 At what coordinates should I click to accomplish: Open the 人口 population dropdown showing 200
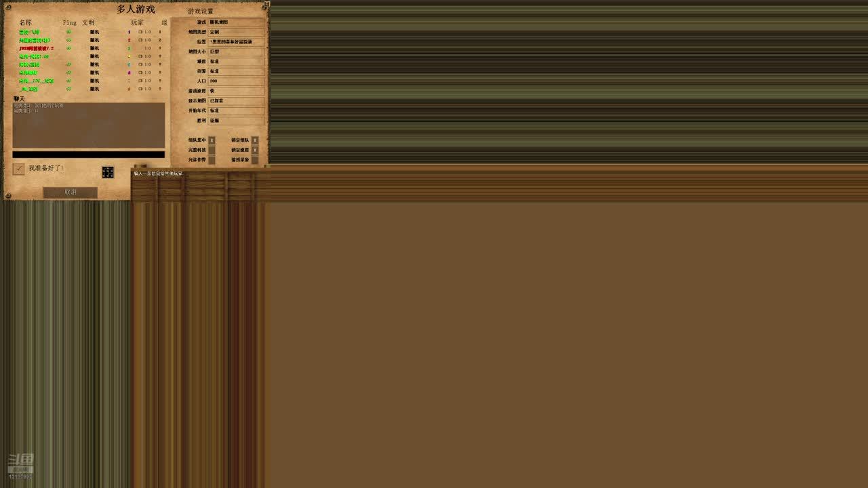tap(236, 81)
